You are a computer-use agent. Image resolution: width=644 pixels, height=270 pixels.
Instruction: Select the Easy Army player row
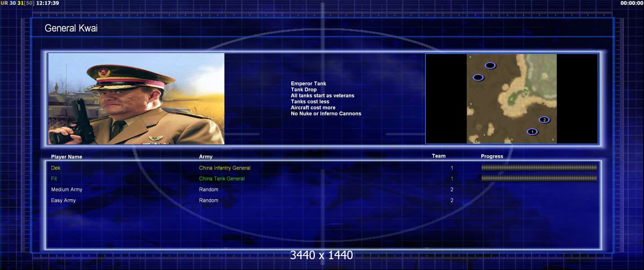pos(63,200)
